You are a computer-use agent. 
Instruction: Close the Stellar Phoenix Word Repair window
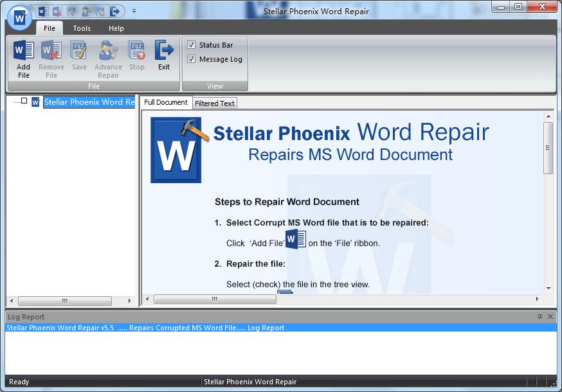coord(542,7)
